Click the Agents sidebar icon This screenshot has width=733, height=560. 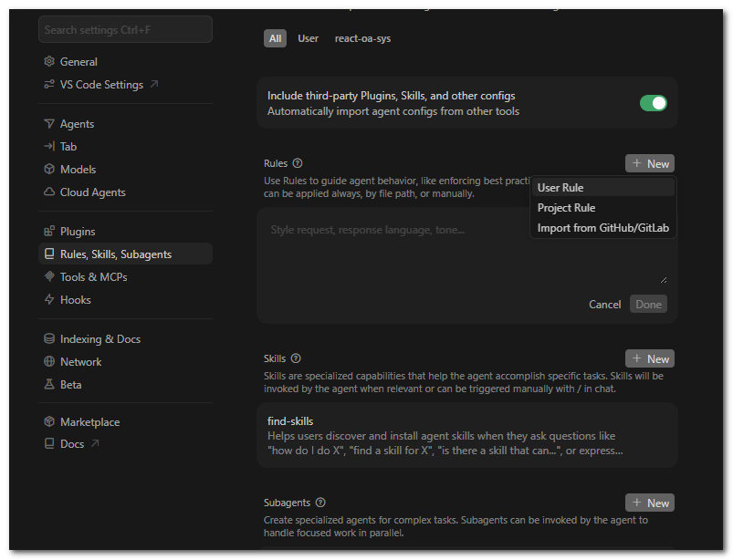pyautogui.click(x=49, y=124)
